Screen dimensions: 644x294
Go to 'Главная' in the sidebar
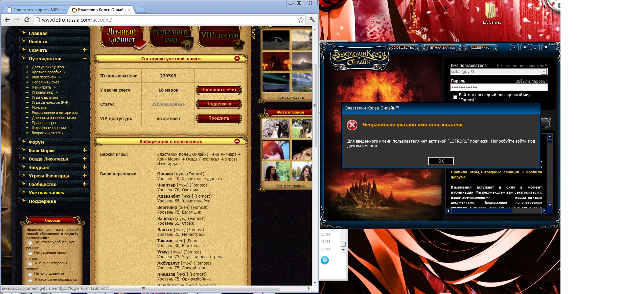pos(38,33)
